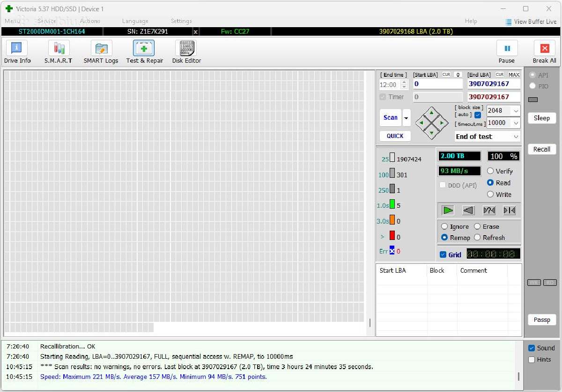Open the S.M.A.R.T toolbar icon
This screenshot has height=392, width=562.
pyautogui.click(x=59, y=51)
